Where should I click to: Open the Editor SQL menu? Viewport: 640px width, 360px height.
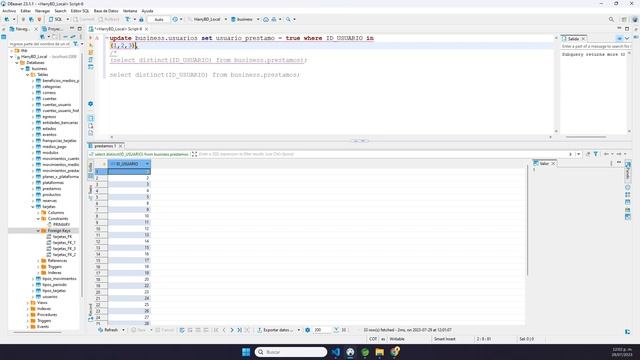80,11
